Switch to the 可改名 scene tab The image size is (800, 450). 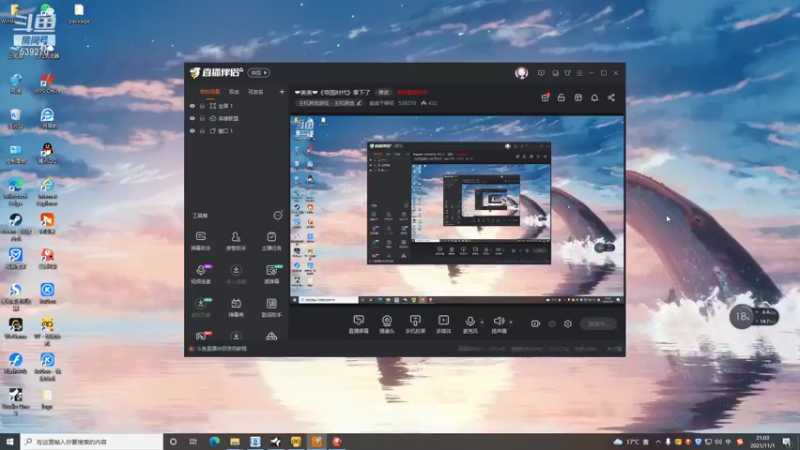[256, 92]
